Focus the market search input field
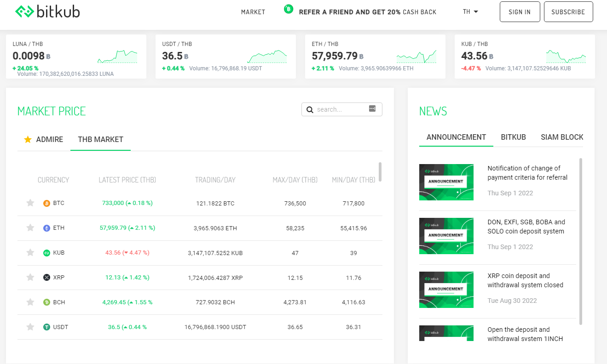The height and width of the screenshot is (364, 607). (x=341, y=109)
